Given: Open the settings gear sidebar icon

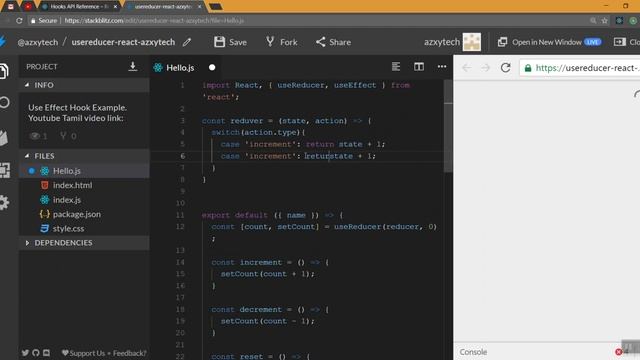Looking at the screenshot, I should [x=4, y=202].
